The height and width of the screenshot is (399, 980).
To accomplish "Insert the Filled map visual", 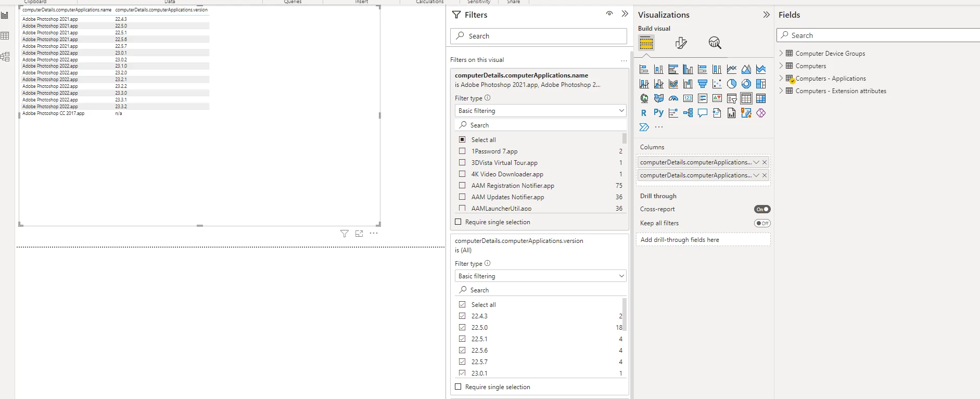I will 659,98.
